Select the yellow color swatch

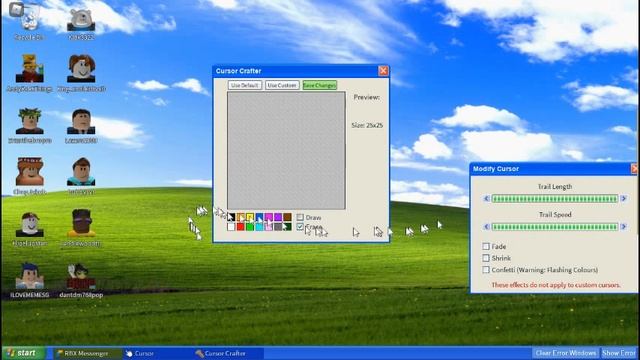point(250,217)
